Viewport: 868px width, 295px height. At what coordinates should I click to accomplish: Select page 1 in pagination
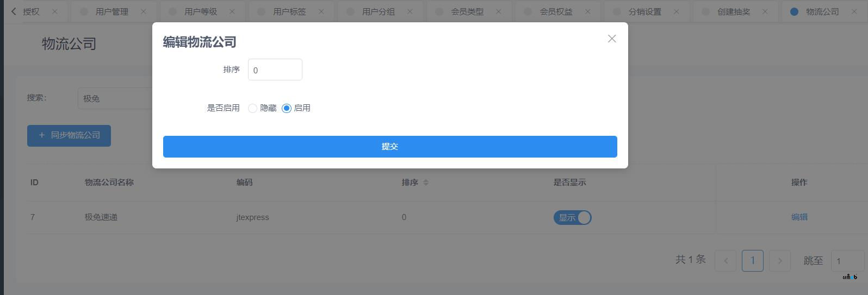click(x=753, y=261)
